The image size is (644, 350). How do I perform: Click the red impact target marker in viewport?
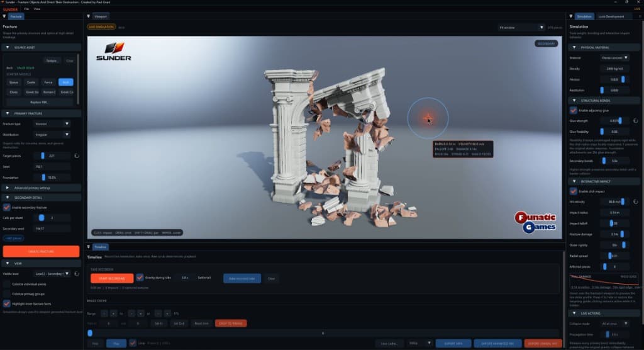(x=428, y=118)
